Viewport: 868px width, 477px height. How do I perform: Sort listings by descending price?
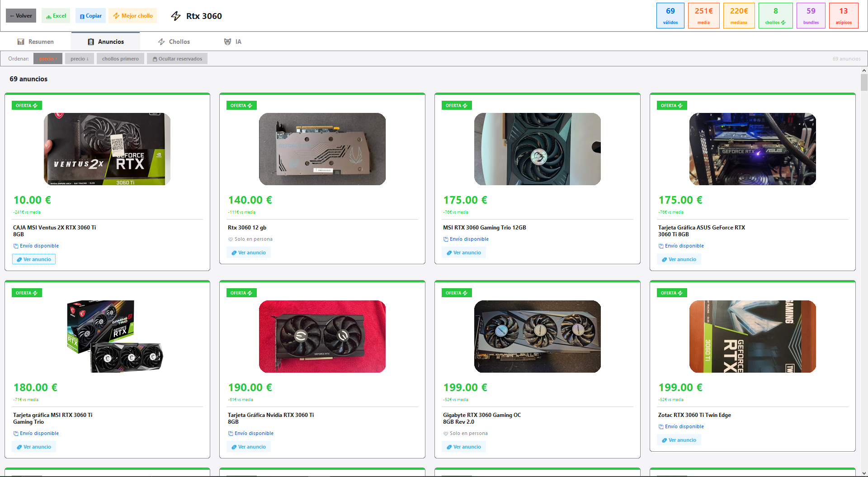(x=80, y=59)
